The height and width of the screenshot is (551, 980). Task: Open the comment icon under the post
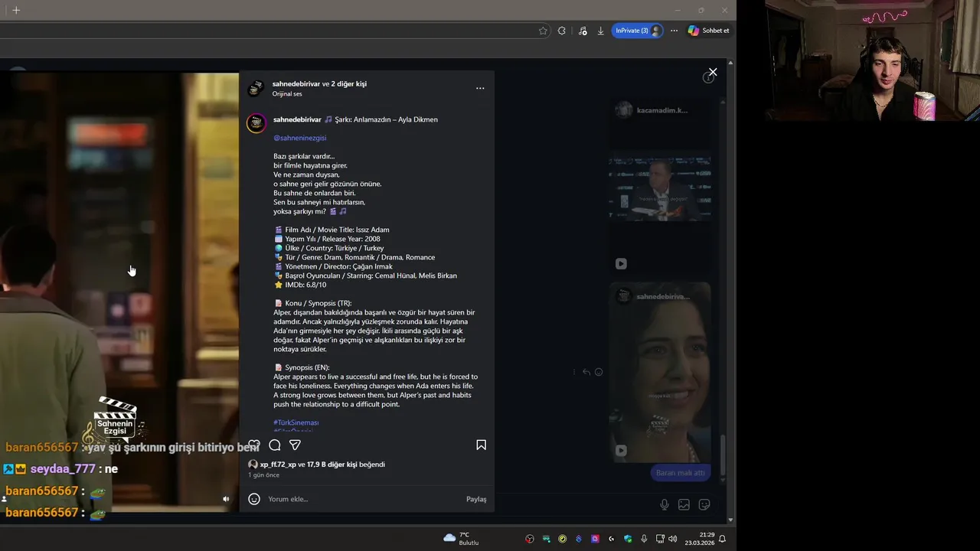click(275, 445)
